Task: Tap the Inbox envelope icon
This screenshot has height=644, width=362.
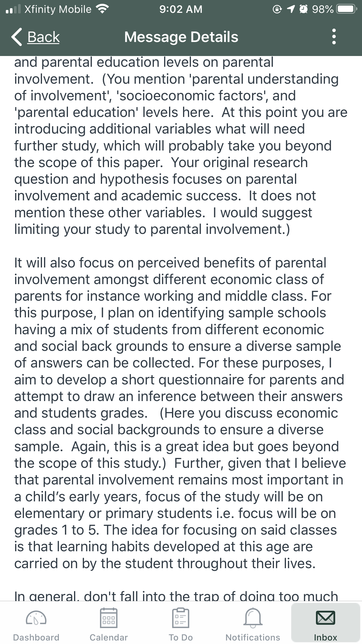Action: tap(325, 617)
